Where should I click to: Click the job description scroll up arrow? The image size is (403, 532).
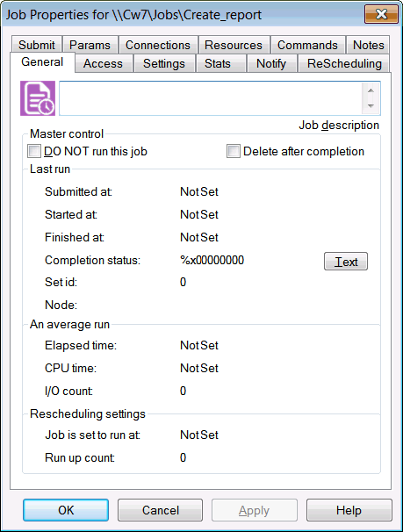371,90
